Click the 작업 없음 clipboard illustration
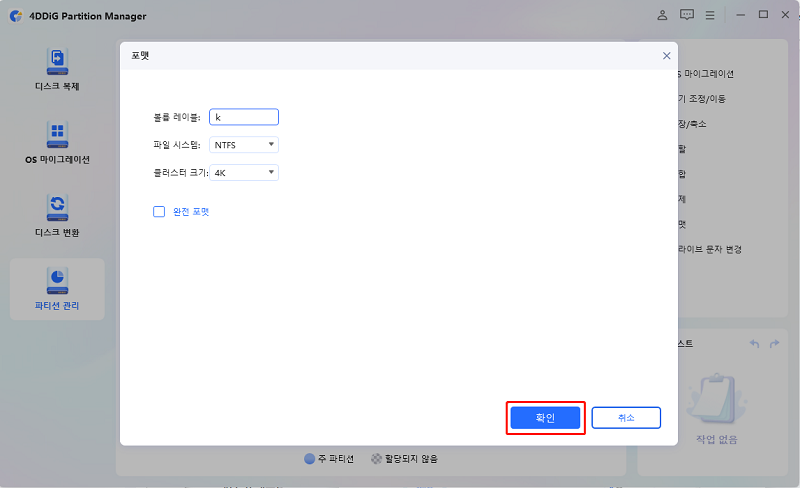 pyautogui.click(x=717, y=398)
